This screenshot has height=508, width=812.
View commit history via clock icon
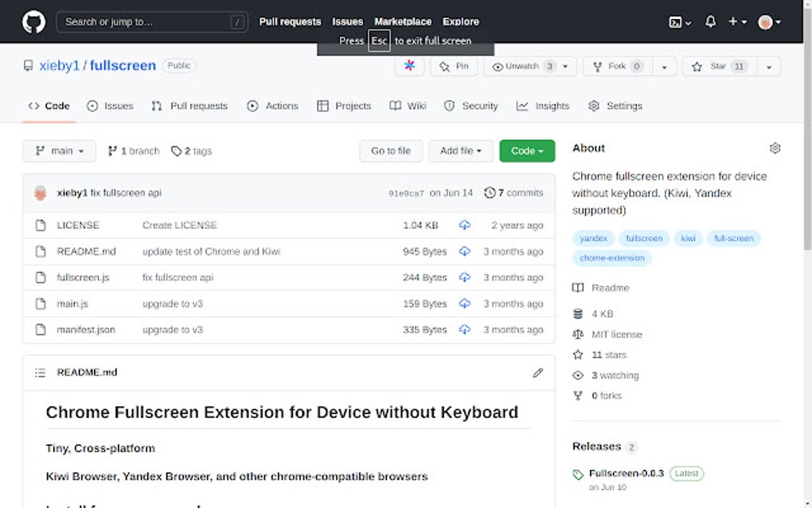491,192
